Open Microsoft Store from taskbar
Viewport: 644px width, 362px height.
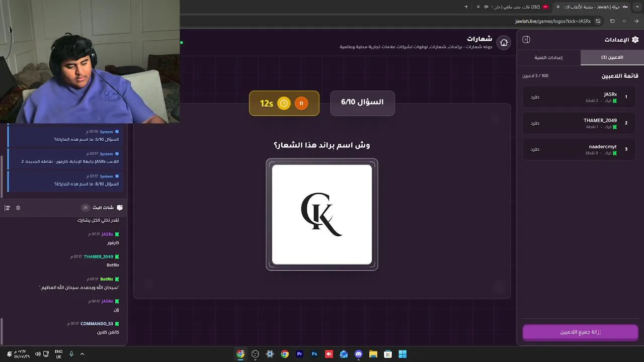tap(388, 354)
